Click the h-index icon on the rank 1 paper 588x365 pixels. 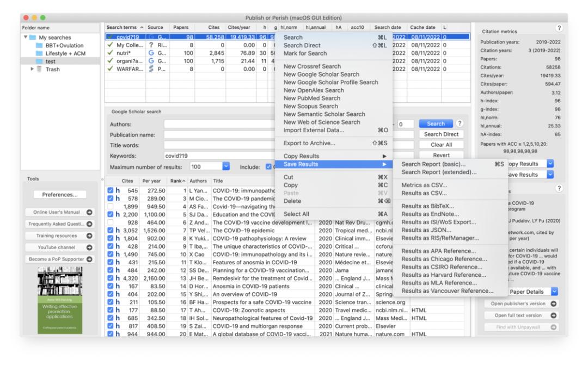(x=118, y=191)
